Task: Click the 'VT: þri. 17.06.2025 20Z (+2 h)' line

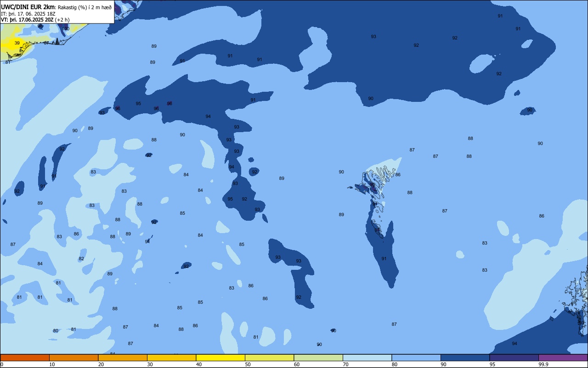Action: 35,20
